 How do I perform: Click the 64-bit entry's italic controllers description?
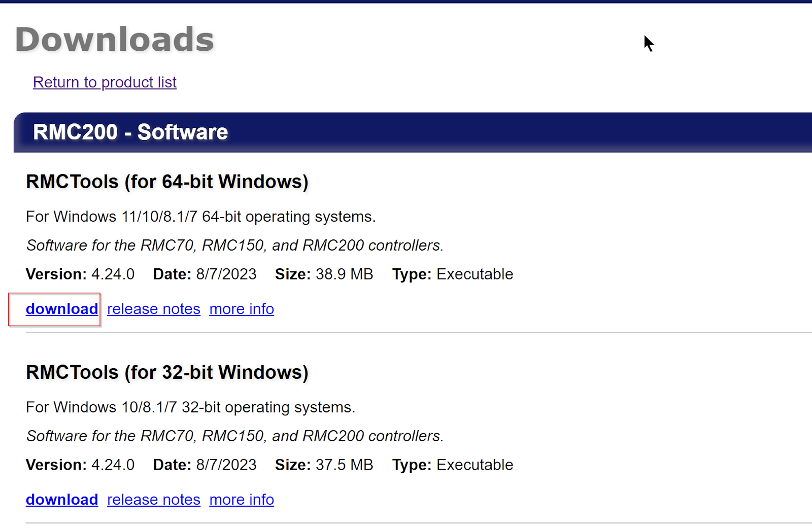[235, 245]
